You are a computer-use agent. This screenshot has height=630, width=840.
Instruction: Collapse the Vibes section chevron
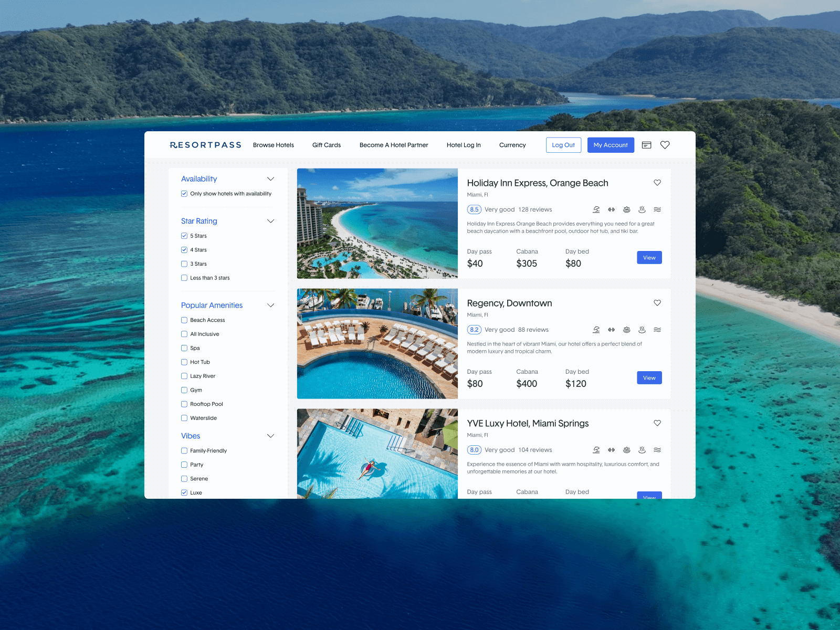[x=271, y=436]
